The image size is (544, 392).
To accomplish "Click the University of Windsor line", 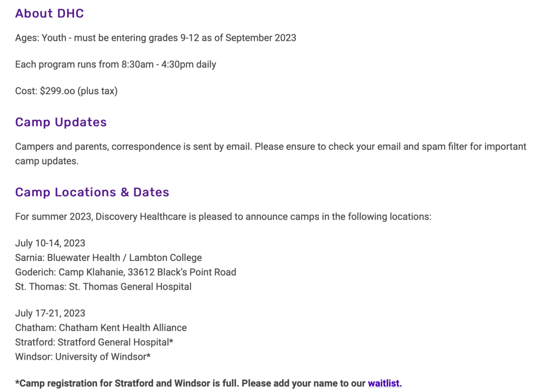I will [83, 357].
